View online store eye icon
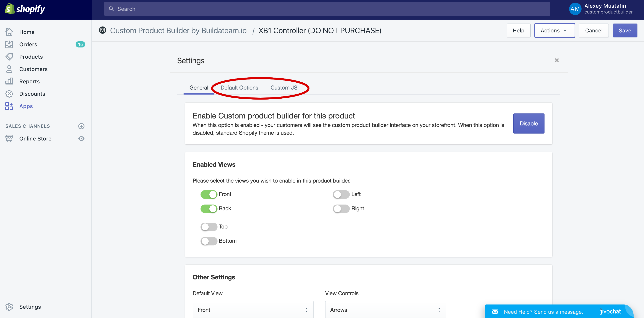 pyautogui.click(x=81, y=138)
